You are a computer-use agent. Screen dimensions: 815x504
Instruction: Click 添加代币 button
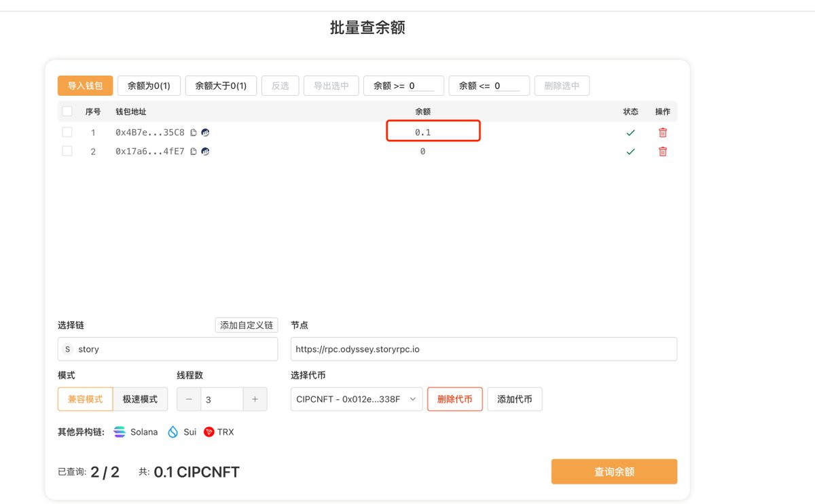point(514,399)
